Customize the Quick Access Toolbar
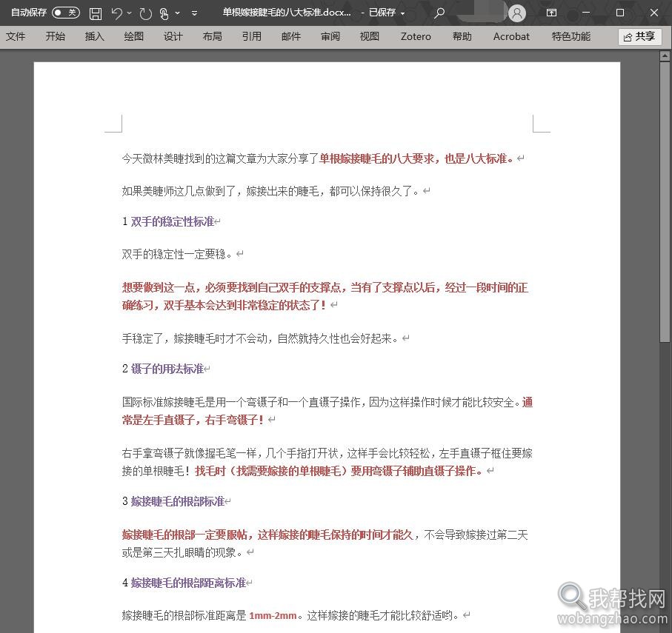The height and width of the screenshot is (633, 672). tap(194, 14)
